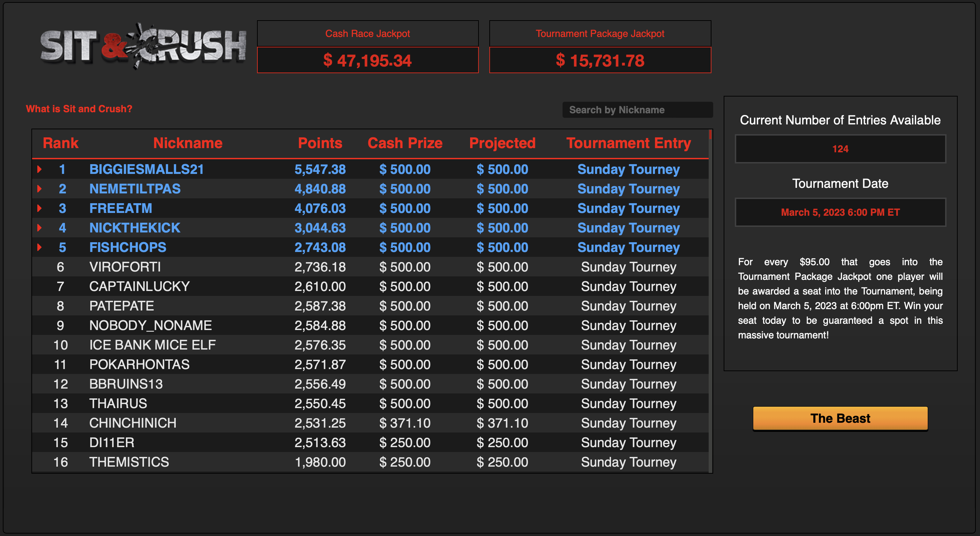Click Sunday Tourney entry for VIROFORTI

[628, 267]
